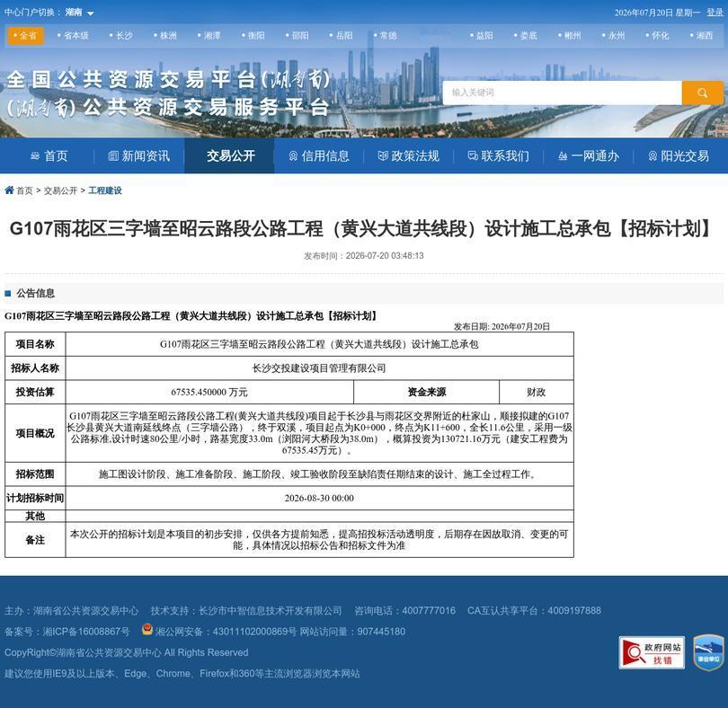This screenshot has height=708, width=728.
Task: Select the 湘西 region tab
Action: tap(701, 36)
